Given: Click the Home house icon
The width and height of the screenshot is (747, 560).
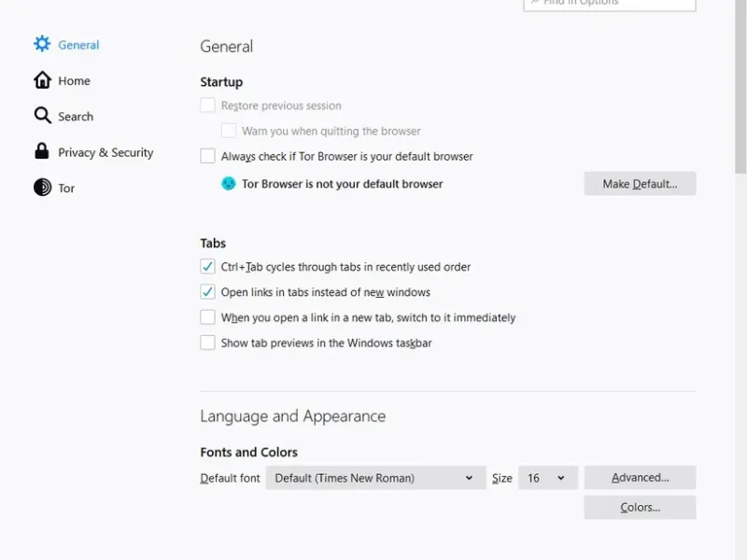Looking at the screenshot, I should coord(42,80).
